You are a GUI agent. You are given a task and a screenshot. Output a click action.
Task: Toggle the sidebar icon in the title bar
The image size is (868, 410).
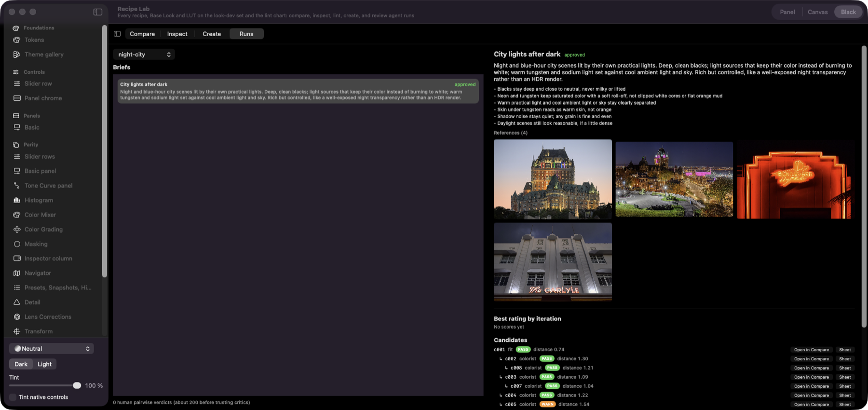point(98,12)
